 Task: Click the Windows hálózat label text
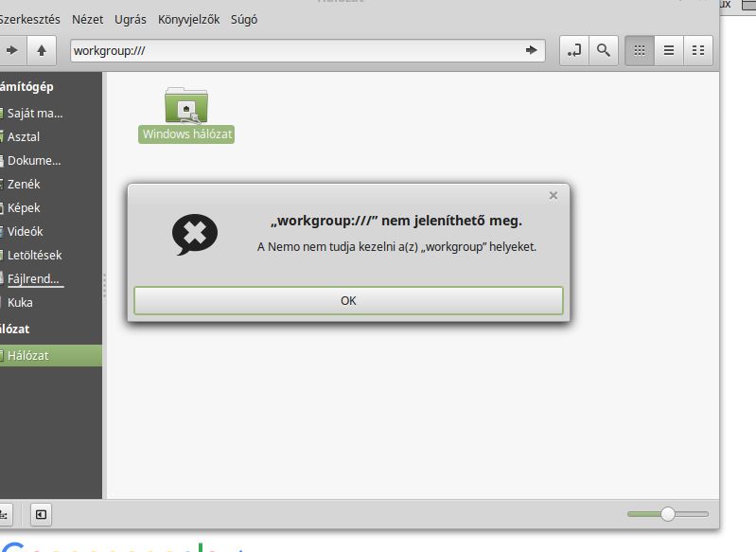coord(186,134)
